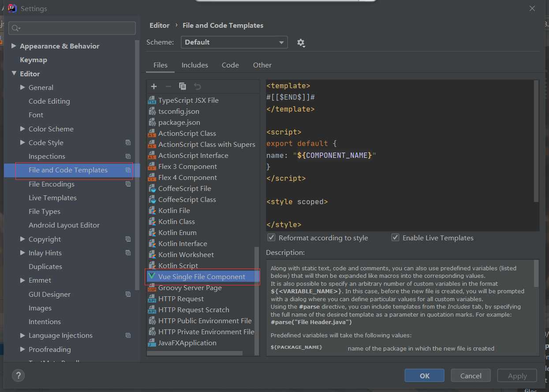The width and height of the screenshot is (549, 392).
Task: Select File Types settings
Action: (x=45, y=211)
